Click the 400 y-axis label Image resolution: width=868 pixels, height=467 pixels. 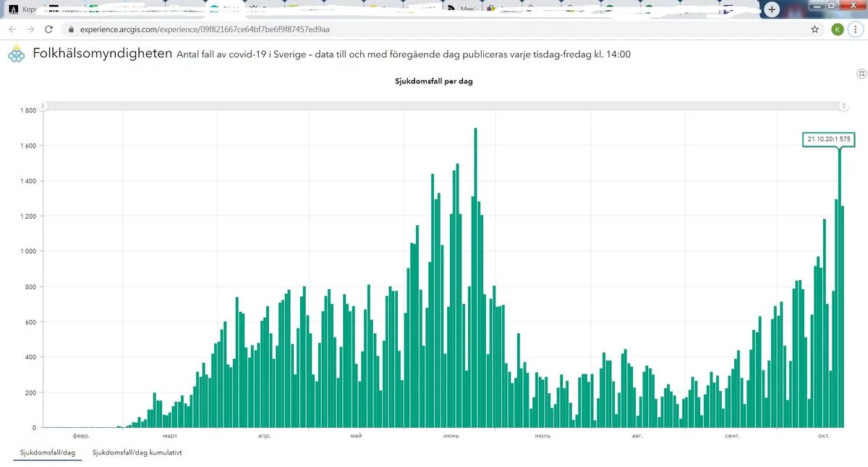[x=30, y=357]
